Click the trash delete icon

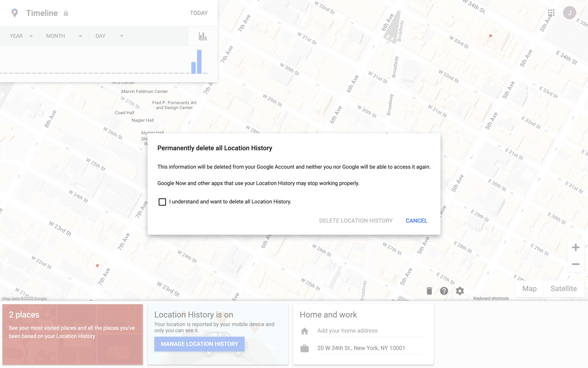coord(429,291)
